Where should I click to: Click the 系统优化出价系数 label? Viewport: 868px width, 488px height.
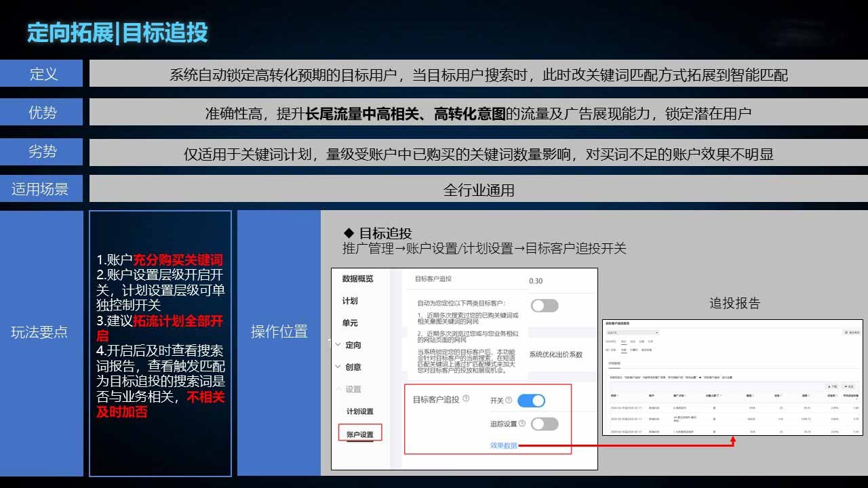[x=555, y=354]
